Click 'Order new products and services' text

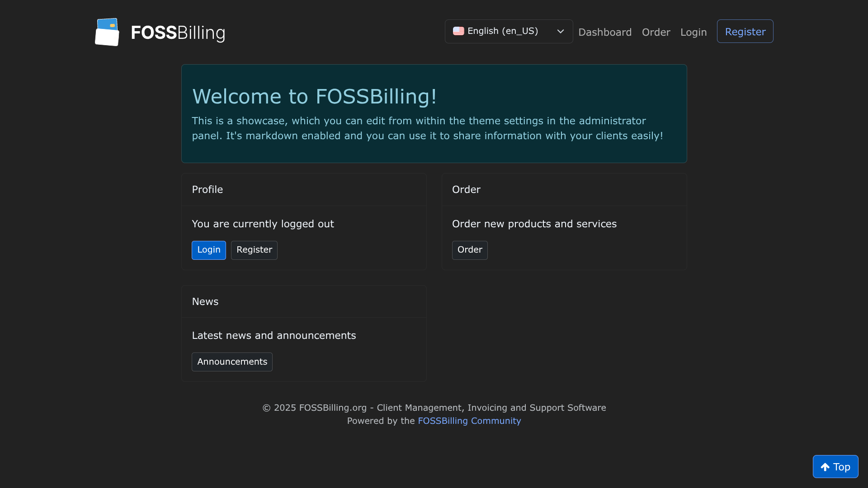point(534,224)
